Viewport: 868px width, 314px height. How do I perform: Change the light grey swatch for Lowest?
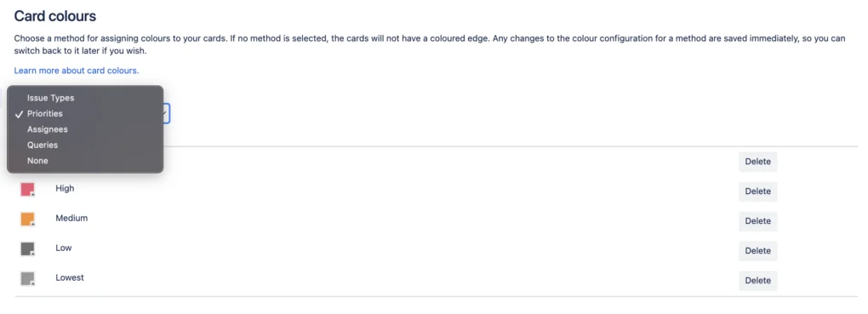tap(28, 278)
